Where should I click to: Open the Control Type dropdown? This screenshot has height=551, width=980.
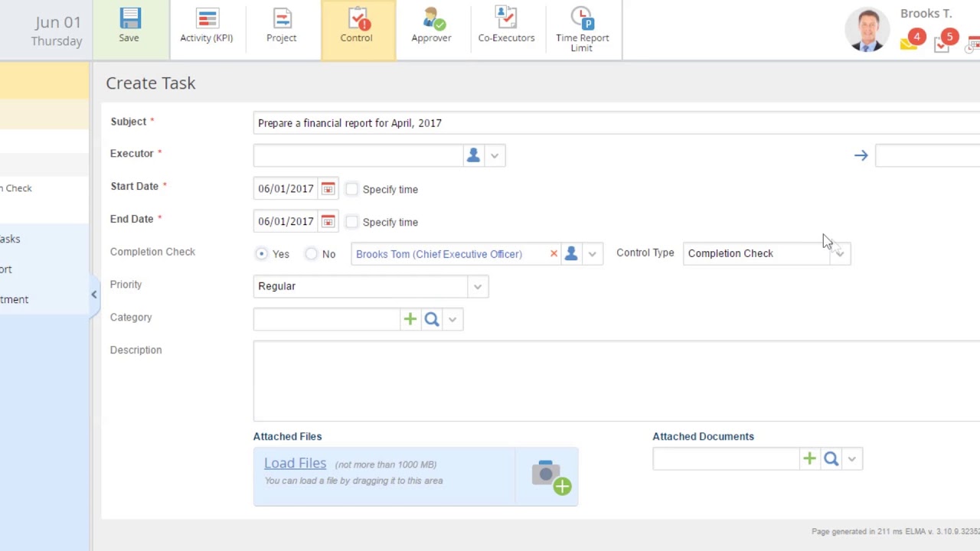click(840, 253)
